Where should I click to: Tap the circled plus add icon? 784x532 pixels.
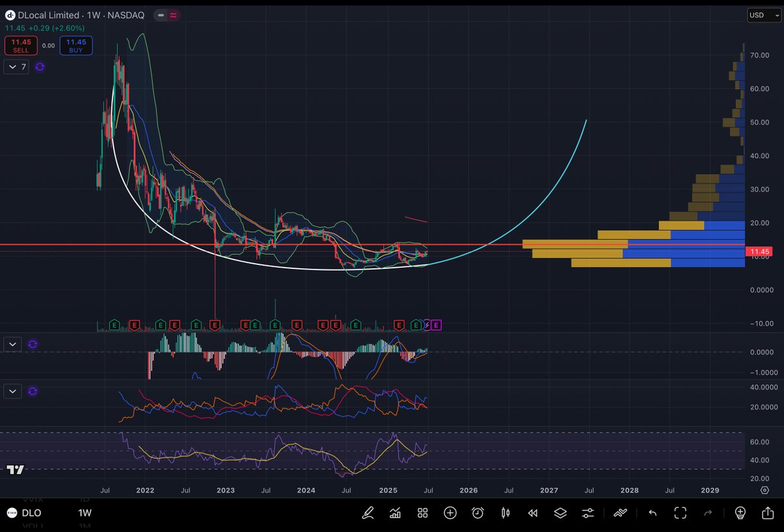pyautogui.click(x=450, y=512)
